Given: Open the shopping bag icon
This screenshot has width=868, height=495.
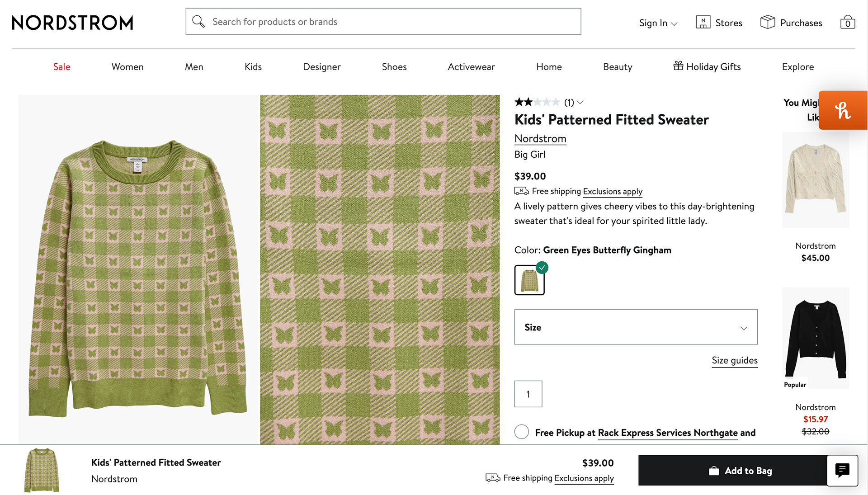Looking at the screenshot, I should click(x=847, y=23).
